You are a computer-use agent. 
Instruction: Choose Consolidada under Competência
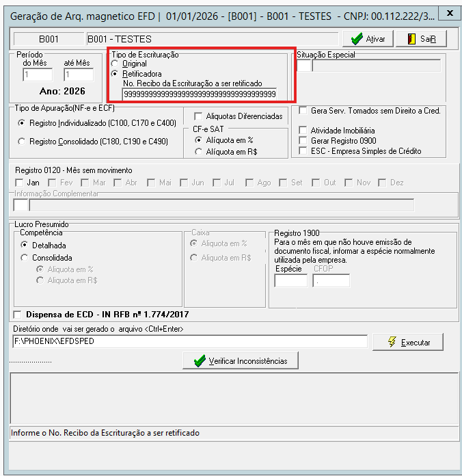coord(25,258)
